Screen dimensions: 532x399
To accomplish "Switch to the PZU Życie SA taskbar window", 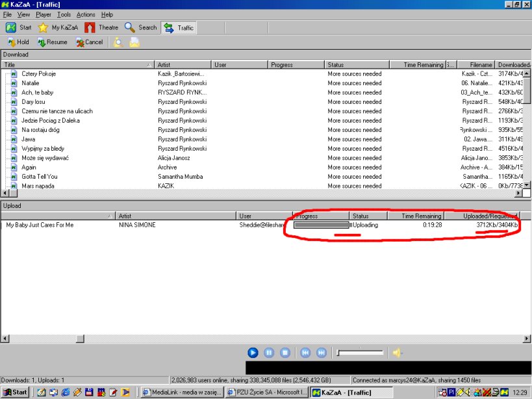I will (267, 393).
